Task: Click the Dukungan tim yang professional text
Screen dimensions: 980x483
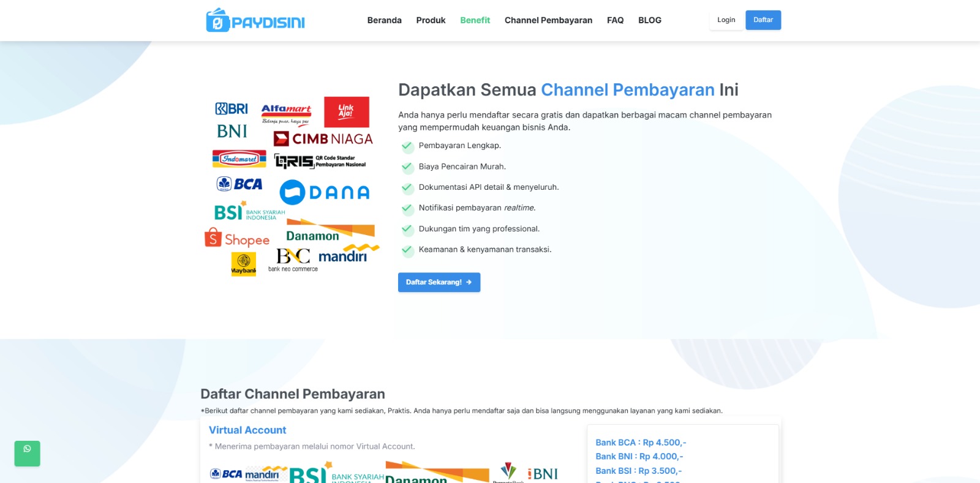Action: 480,229
